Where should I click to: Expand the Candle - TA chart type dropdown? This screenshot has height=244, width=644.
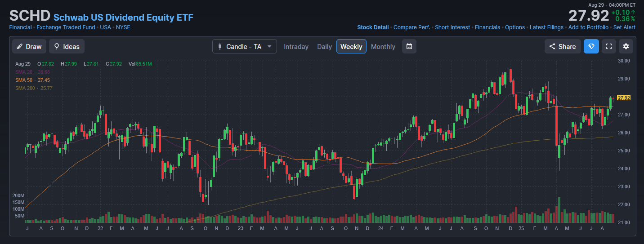click(x=244, y=46)
